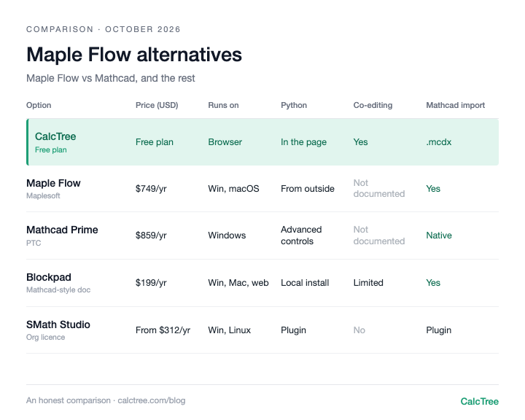Click the CalcTree logo in the footer
Image resolution: width=525 pixels, height=420 pixels.
pos(480,401)
